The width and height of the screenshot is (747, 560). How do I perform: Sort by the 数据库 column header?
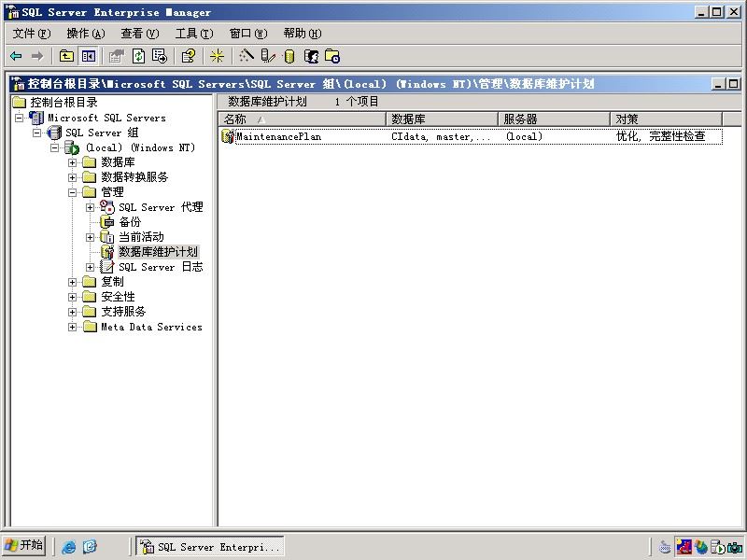point(442,119)
